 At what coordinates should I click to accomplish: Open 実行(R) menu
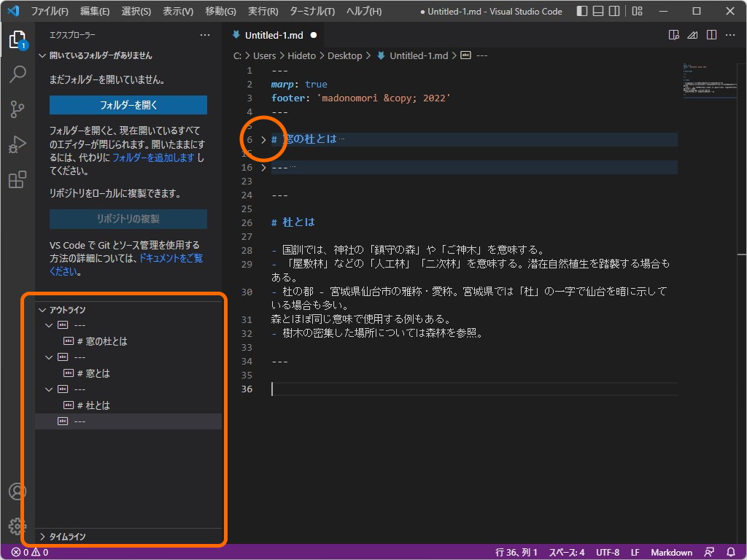click(x=263, y=11)
